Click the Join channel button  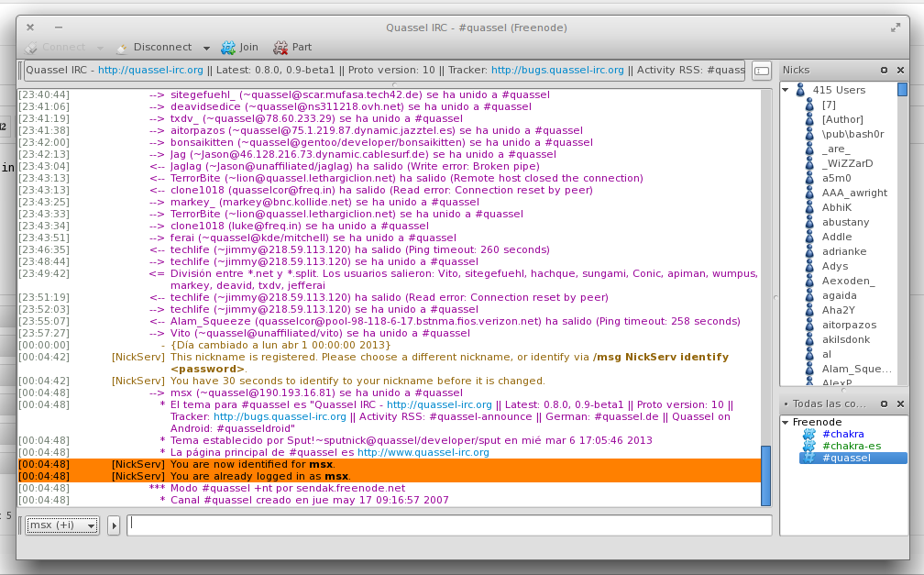point(239,47)
